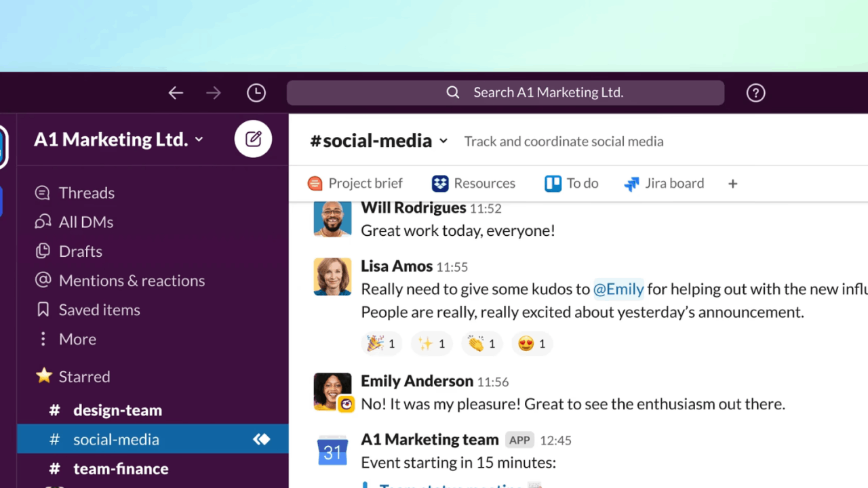
Task: Click Will Rodrigues' avatar
Action: pyautogui.click(x=332, y=218)
